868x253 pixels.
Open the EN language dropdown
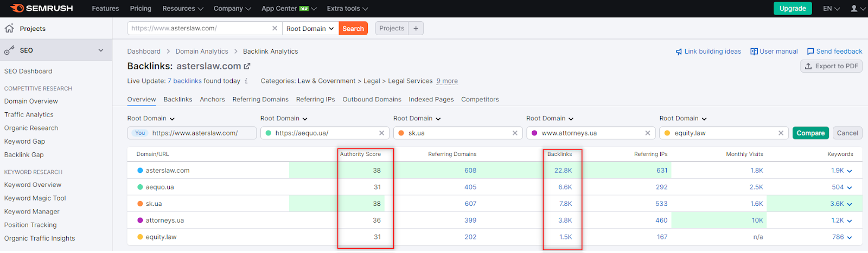[x=831, y=8]
